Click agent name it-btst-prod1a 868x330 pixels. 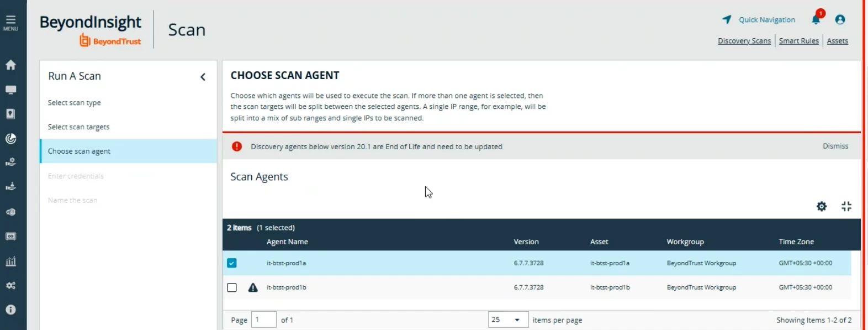[x=286, y=263]
